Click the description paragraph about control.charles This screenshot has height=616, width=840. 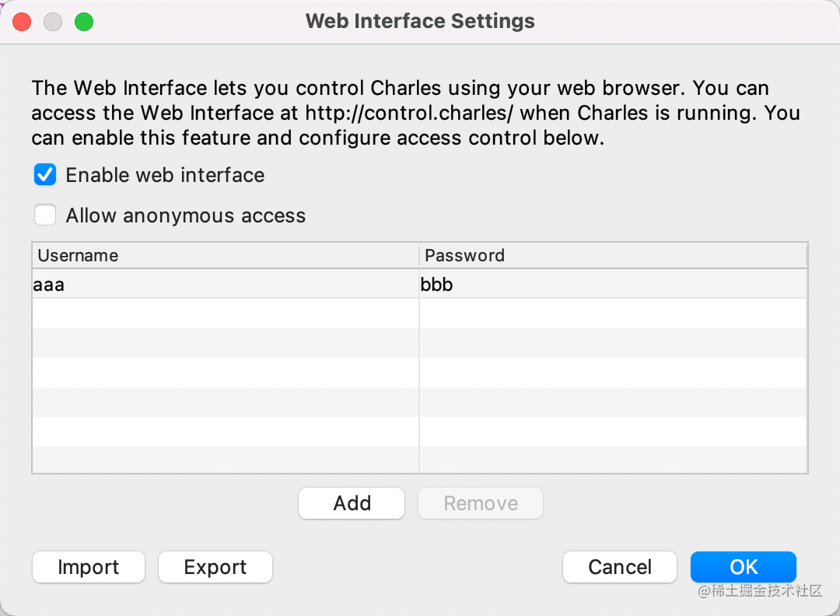(x=415, y=114)
